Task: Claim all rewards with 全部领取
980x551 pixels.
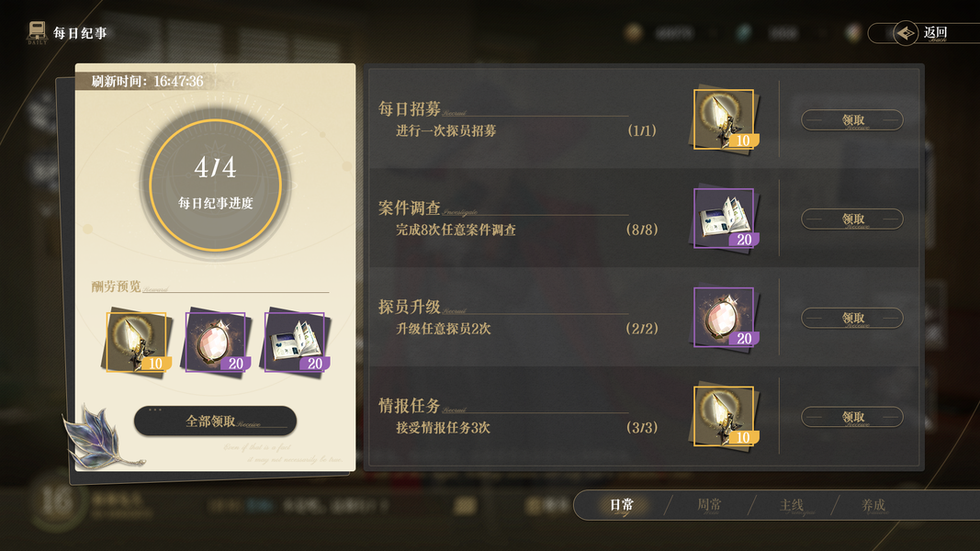Action: (215, 422)
